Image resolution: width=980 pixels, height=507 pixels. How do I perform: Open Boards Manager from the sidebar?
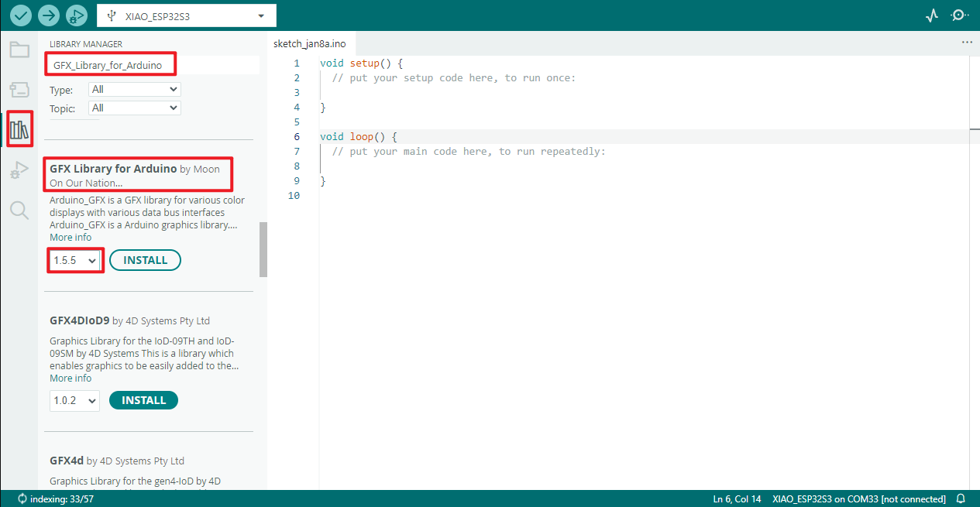point(19,90)
